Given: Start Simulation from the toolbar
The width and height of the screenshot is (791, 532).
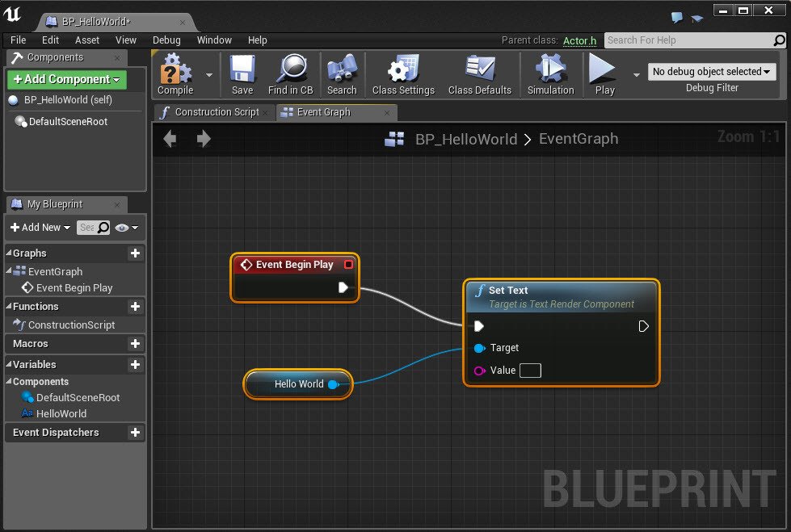Looking at the screenshot, I should click(550, 70).
